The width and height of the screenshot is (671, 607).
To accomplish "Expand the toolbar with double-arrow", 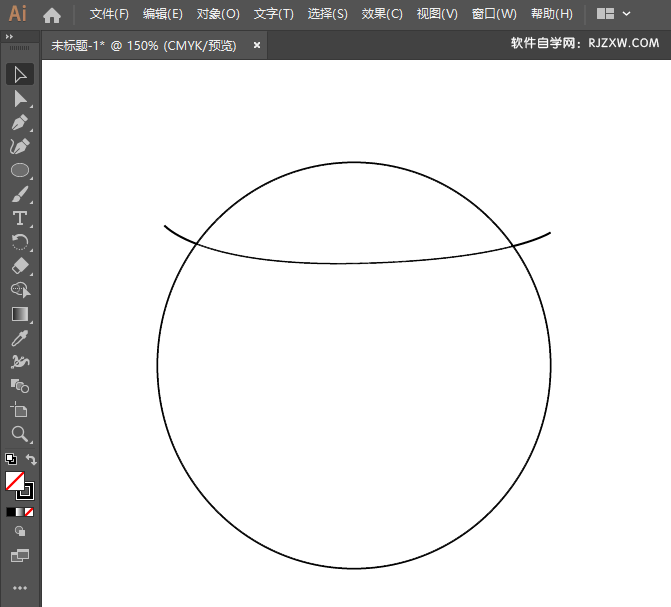I will coord(10,36).
